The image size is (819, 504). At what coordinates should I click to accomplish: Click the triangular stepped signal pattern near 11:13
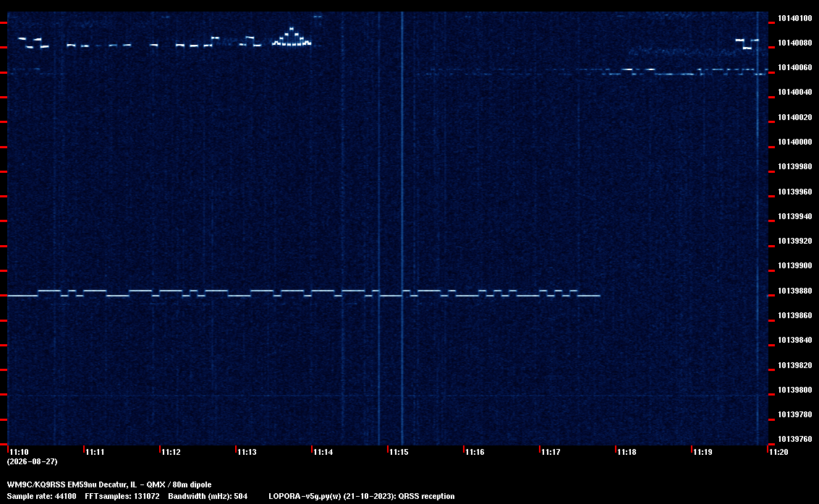[x=292, y=37]
